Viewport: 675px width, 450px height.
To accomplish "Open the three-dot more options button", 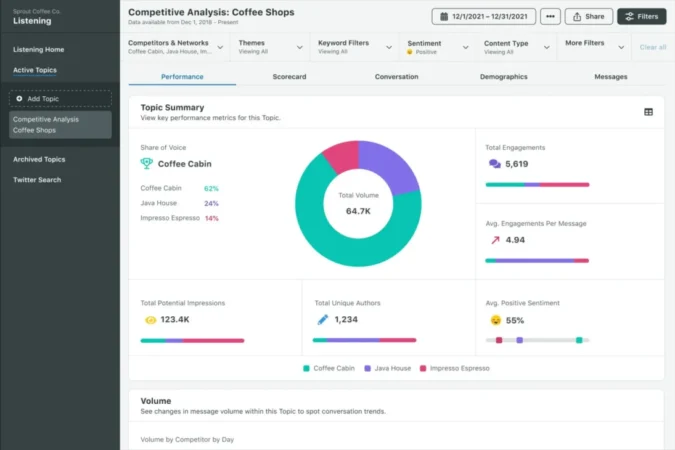I will click(550, 16).
